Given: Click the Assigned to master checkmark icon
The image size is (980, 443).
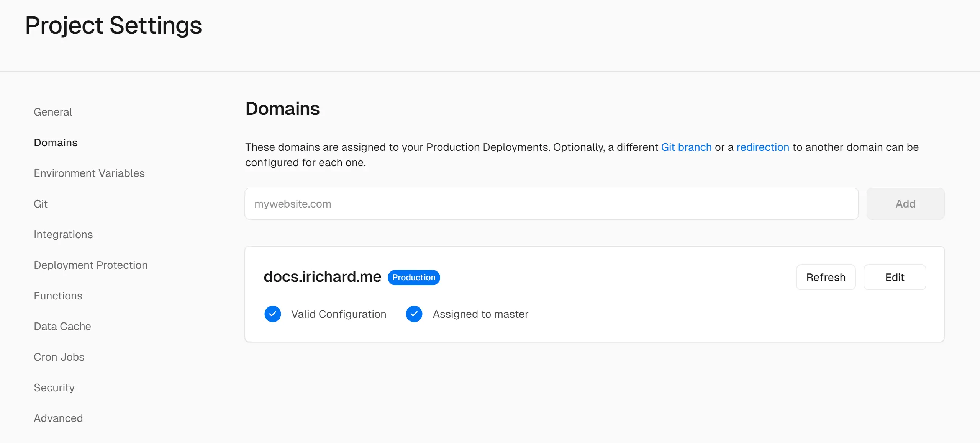Looking at the screenshot, I should pyautogui.click(x=415, y=314).
